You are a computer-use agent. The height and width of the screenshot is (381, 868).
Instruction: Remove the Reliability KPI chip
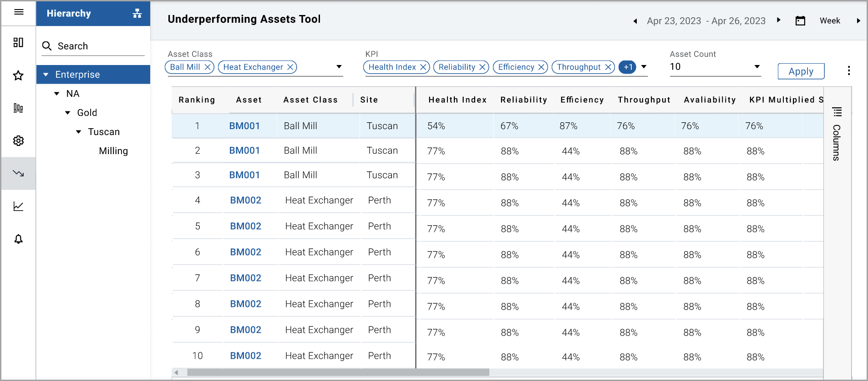(x=482, y=67)
